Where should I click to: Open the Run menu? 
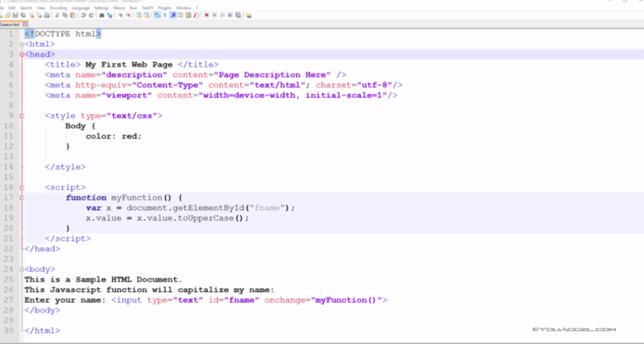[x=133, y=8]
